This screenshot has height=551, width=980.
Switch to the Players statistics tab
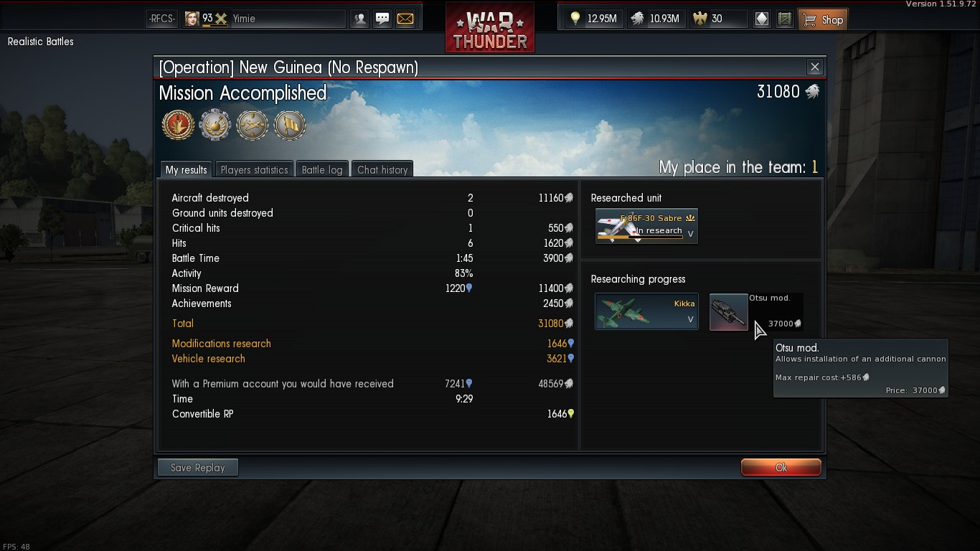point(254,169)
